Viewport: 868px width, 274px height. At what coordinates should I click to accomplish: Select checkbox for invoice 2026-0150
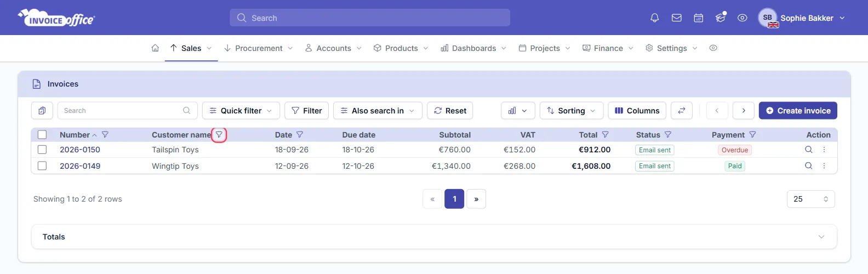point(42,150)
